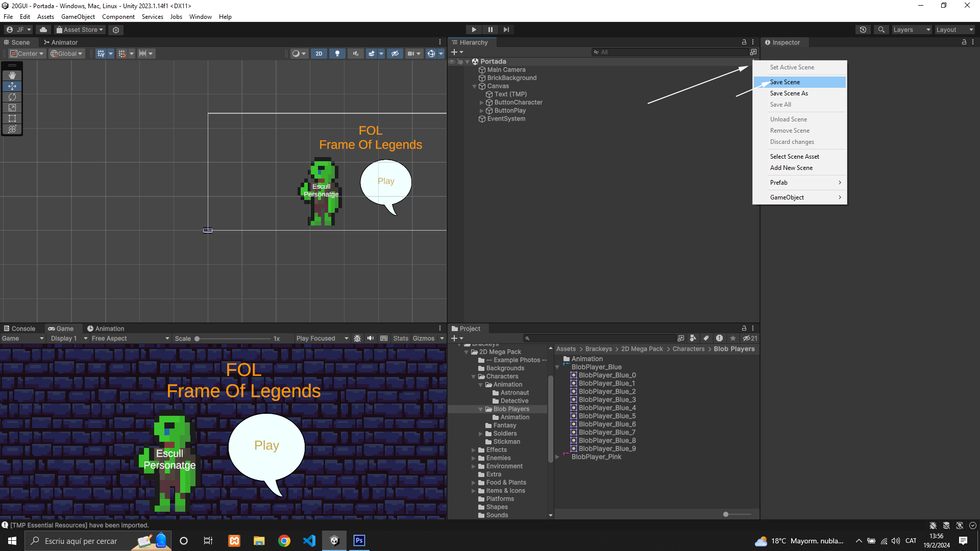Image resolution: width=980 pixels, height=551 pixels.
Task: Click the Package Manager gear icon
Action: pyautogui.click(x=116, y=30)
